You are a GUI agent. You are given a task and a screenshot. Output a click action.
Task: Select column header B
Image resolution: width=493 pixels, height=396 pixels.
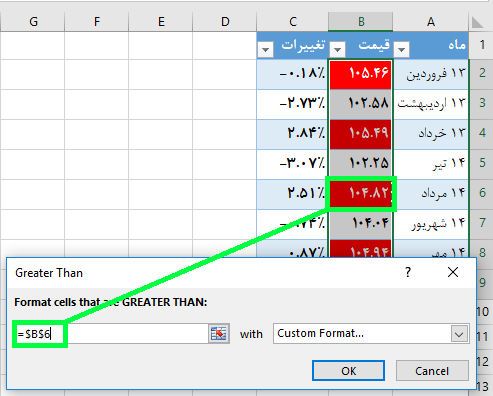pyautogui.click(x=361, y=22)
